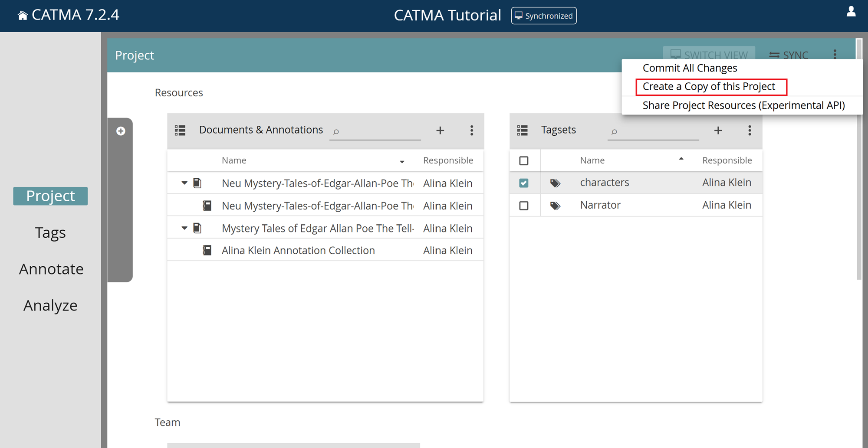Uncheck the characters tagset checkbox

[524, 183]
